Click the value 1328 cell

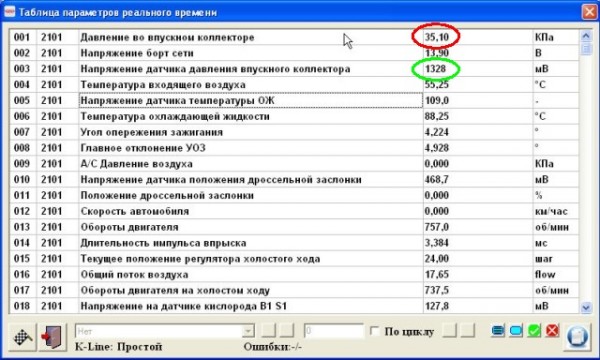(478, 69)
